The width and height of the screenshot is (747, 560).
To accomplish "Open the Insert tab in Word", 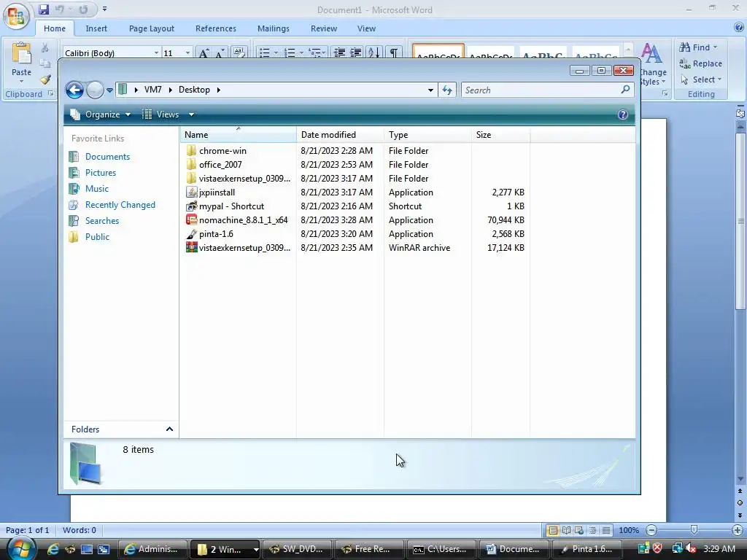I will 96,28.
